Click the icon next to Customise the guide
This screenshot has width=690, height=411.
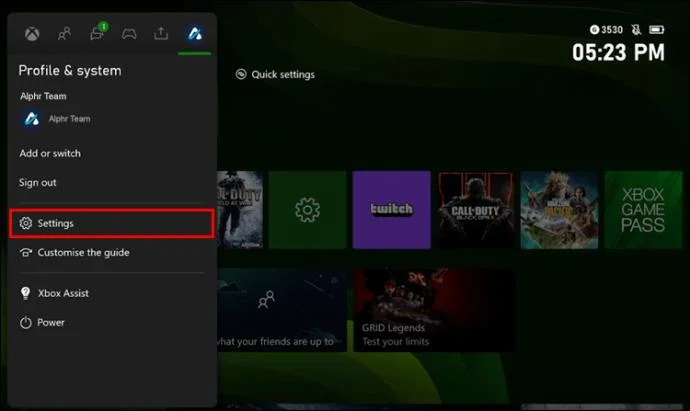[x=26, y=253]
